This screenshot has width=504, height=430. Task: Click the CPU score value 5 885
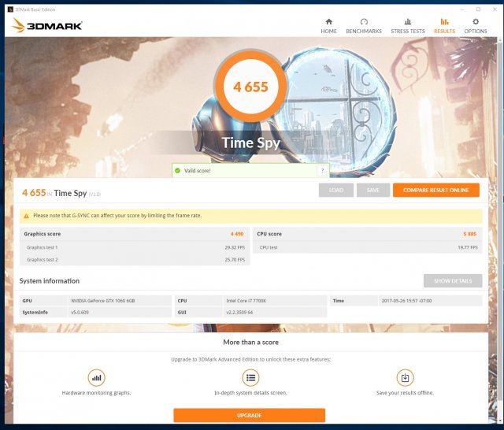[x=469, y=234]
